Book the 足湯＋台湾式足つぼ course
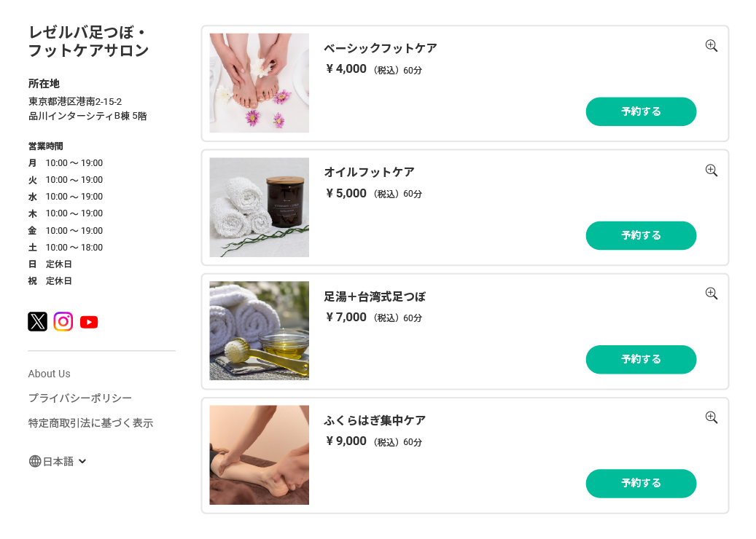Viewport: 756px width, 539px height. click(x=641, y=359)
